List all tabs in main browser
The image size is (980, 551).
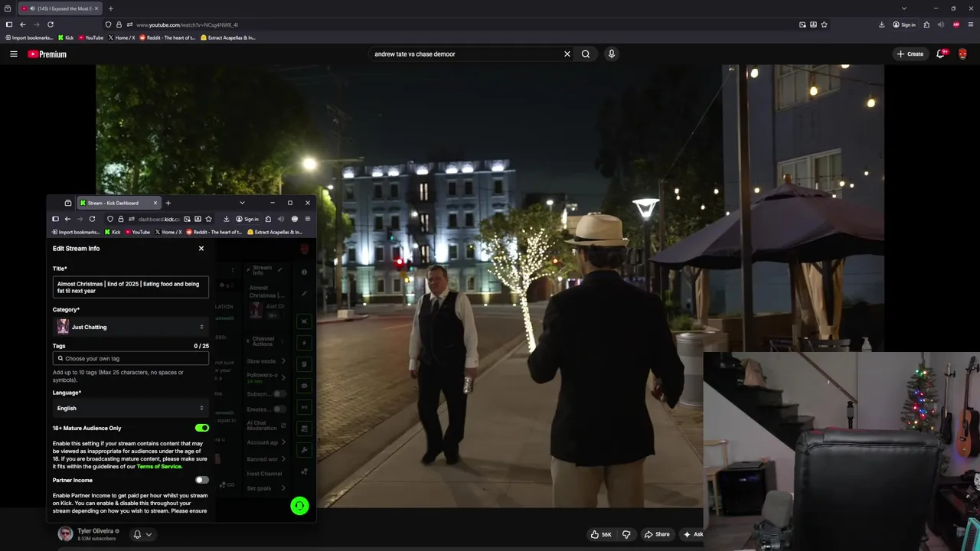(903, 8)
